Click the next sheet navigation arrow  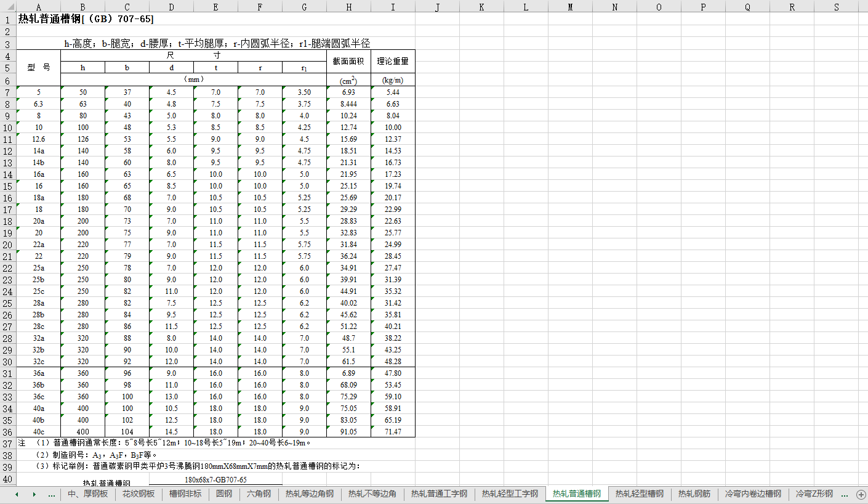click(34, 494)
